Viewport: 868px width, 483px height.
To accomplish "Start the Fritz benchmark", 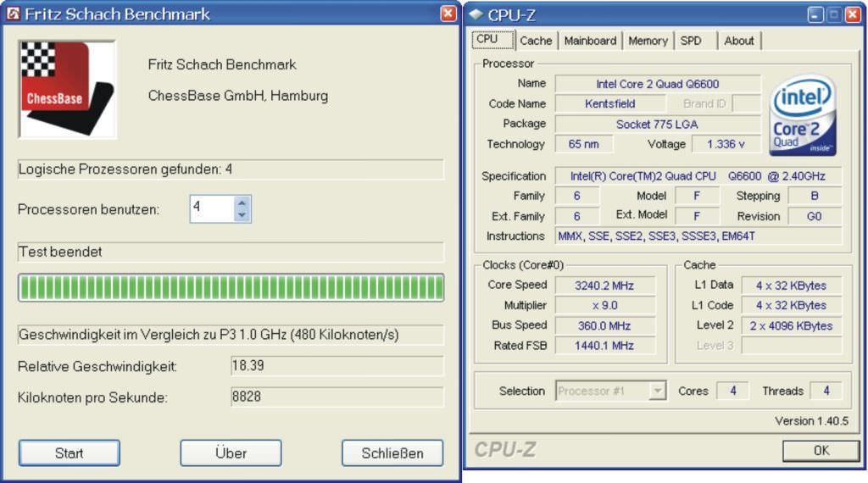I will [70, 453].
